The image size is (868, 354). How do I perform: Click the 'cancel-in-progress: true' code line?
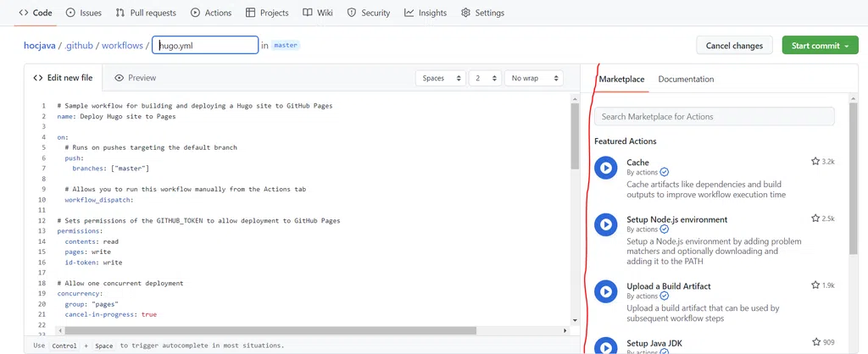(111, 314)
